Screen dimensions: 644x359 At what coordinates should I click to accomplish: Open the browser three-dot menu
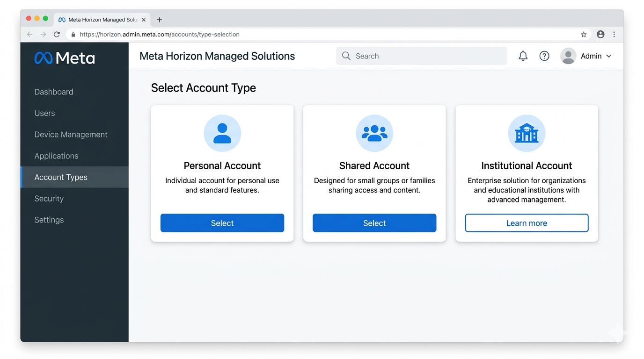pyautogui.click(x=614, y=35)
